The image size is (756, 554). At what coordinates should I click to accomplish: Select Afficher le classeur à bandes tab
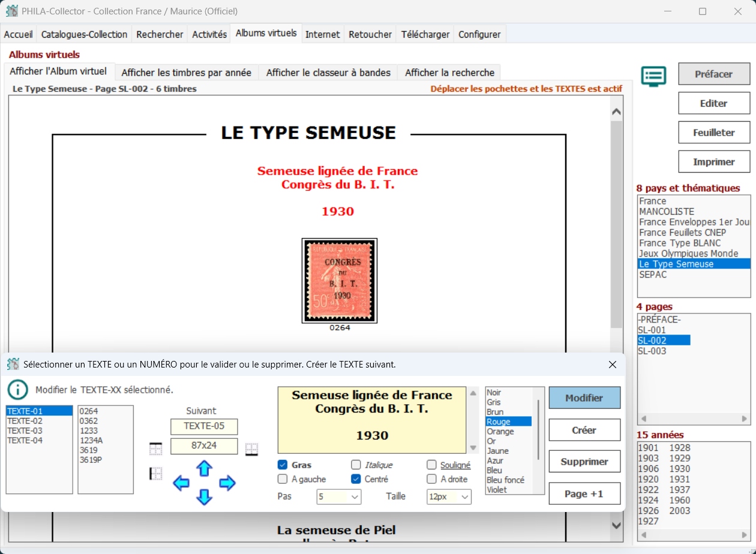(328, 73)
